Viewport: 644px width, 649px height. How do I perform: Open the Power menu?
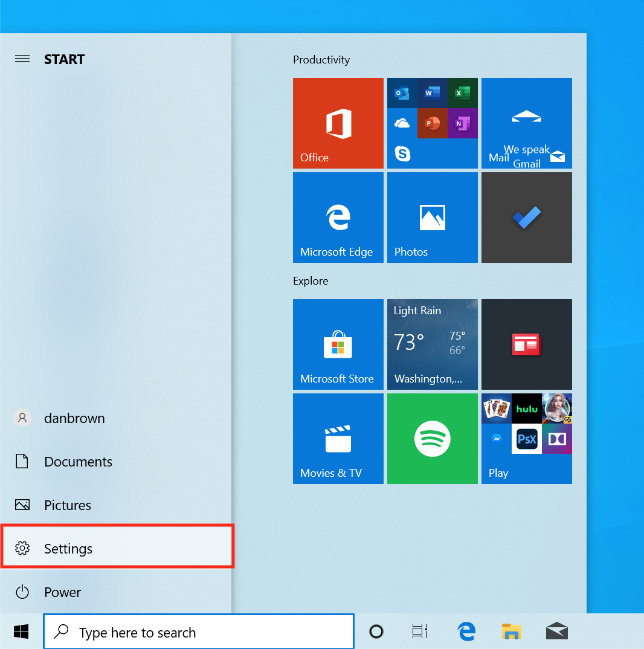(62, 592)
